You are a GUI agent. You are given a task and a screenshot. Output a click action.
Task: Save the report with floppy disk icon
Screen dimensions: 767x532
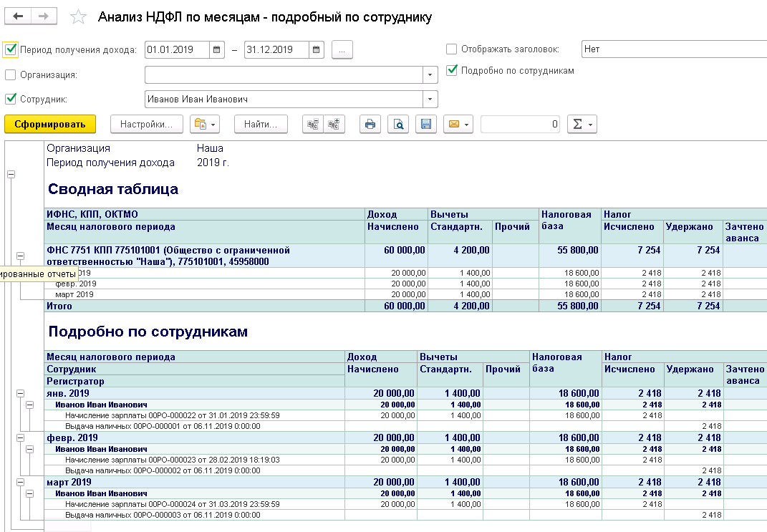426,124
